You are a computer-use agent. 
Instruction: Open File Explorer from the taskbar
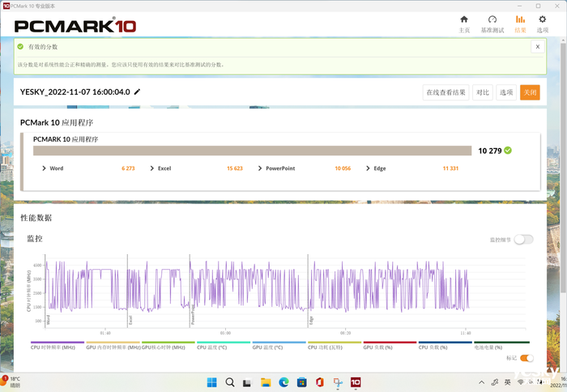coord(266,382)
